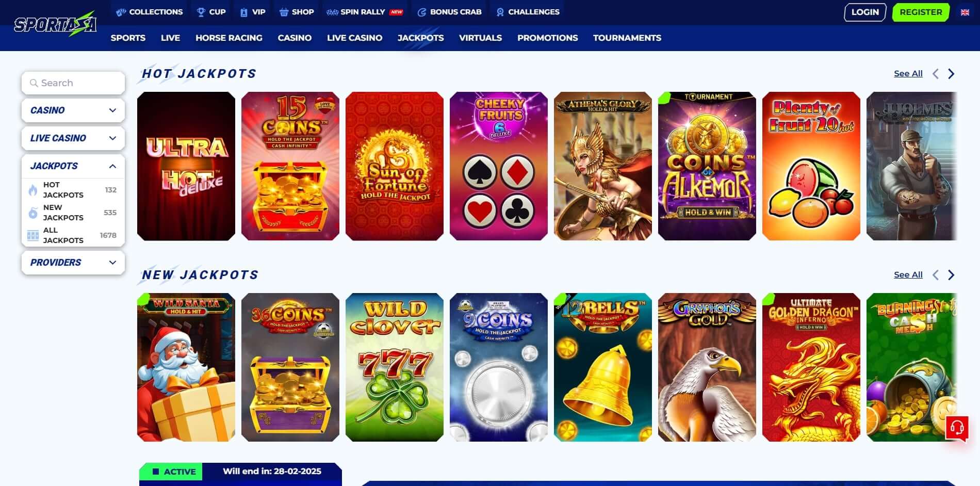Open the Bonus Crab page

[x=449, y=12]
